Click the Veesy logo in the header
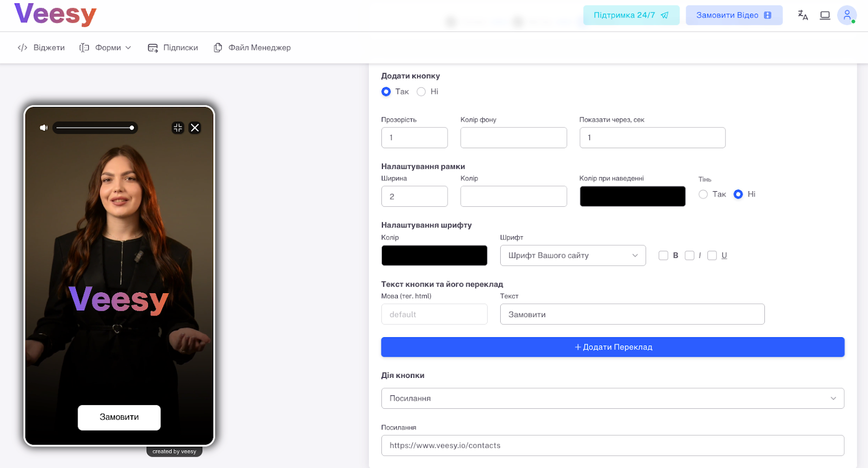The width and height of the screenshot is (868, 468). tap(55, 15)
